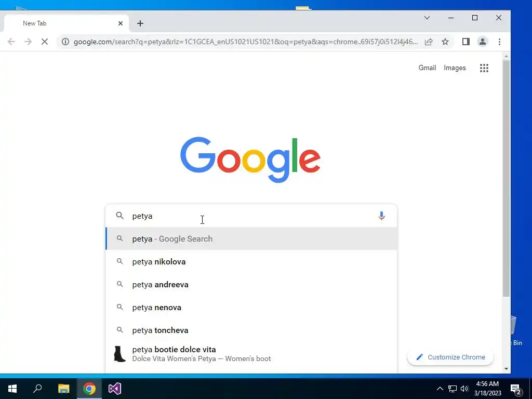Close the Chrome window
The height and width of the screenshot is (399, 532).
pyautogui.click(x=498, y=18)
